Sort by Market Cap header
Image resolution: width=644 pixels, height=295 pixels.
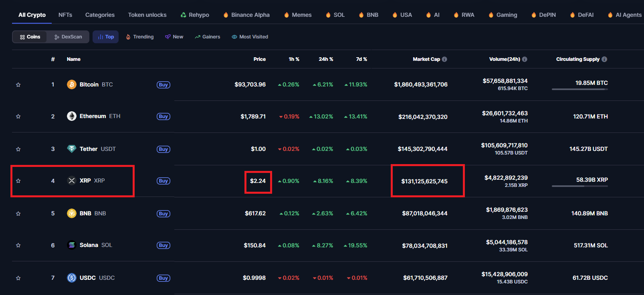[x=426, y=59]
